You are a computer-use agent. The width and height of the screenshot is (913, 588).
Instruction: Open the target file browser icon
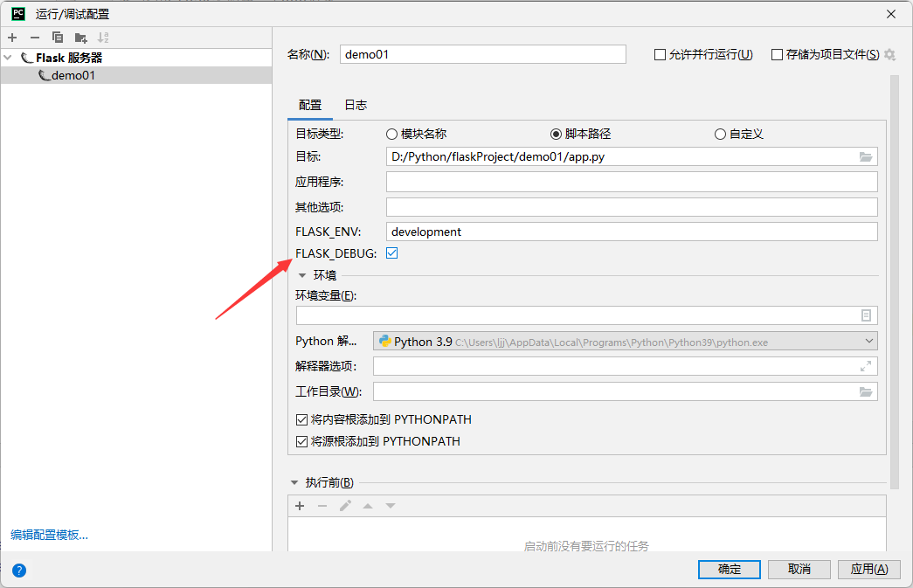(865, 156)
